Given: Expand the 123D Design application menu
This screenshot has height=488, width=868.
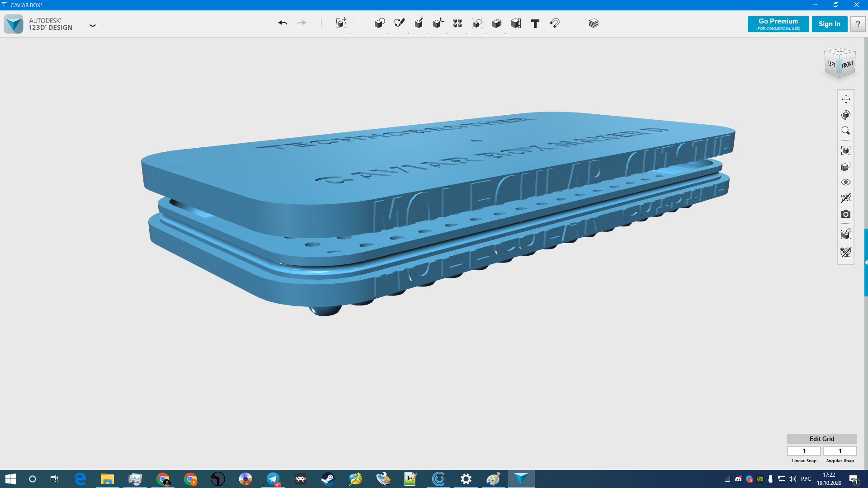Looking at the screenshot, I should tap(93, 26).
